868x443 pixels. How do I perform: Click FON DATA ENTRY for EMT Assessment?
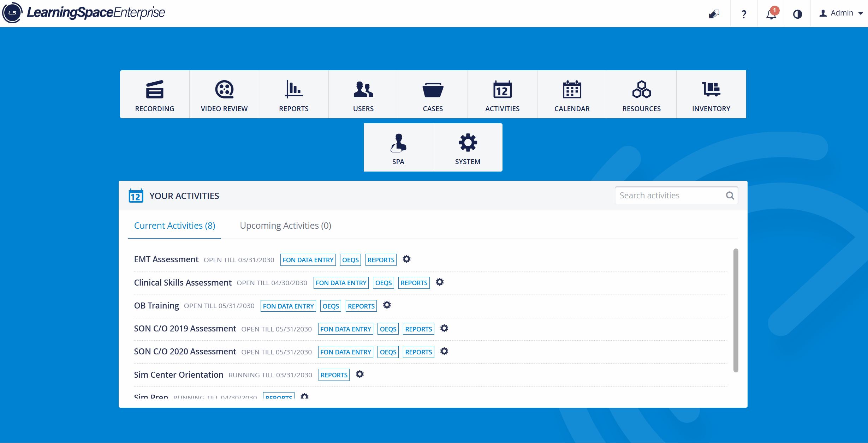[308, 260]
